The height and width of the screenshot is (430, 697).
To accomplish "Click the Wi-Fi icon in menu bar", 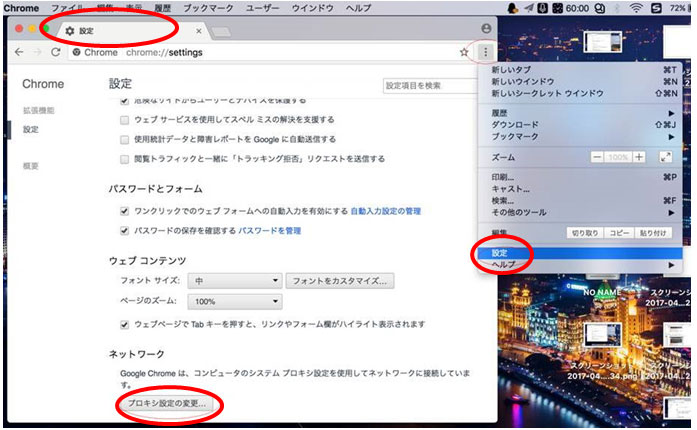I will click(x=636, y=8).
